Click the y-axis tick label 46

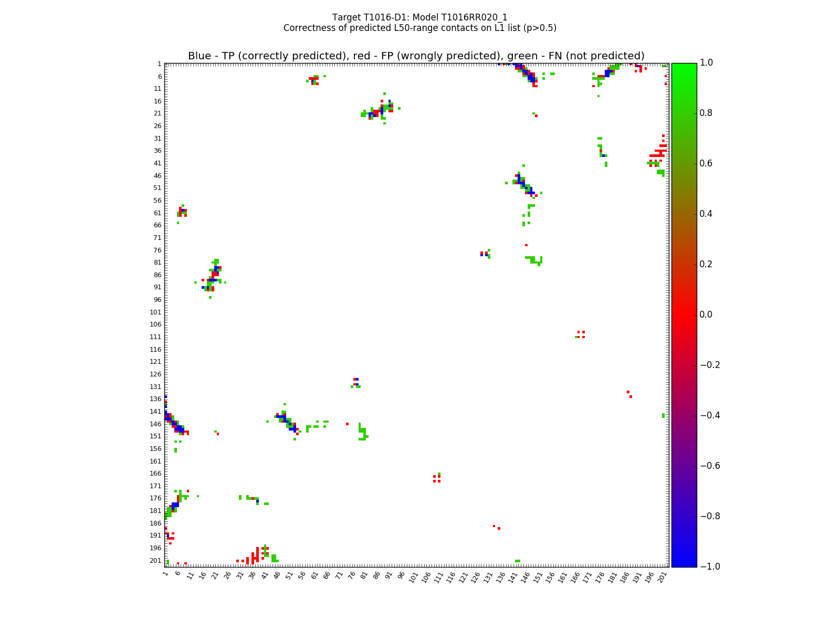coord(157,175)
